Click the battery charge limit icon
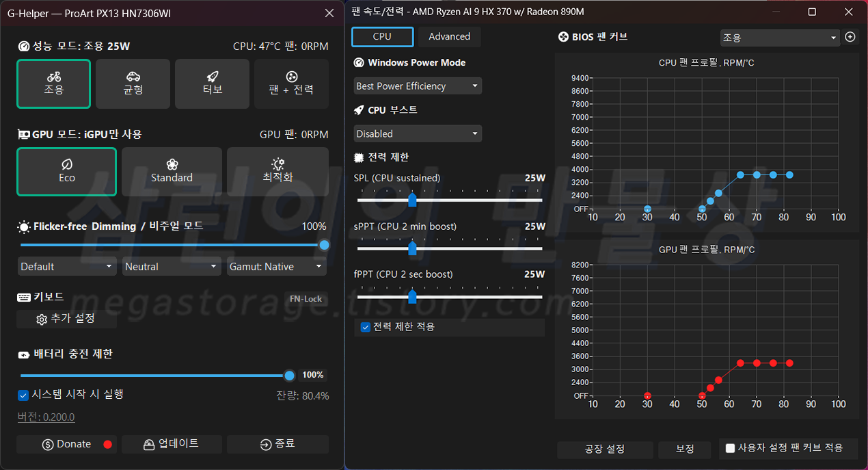The width and height of the screenshot is (868, 470). [x=24, y=354]
